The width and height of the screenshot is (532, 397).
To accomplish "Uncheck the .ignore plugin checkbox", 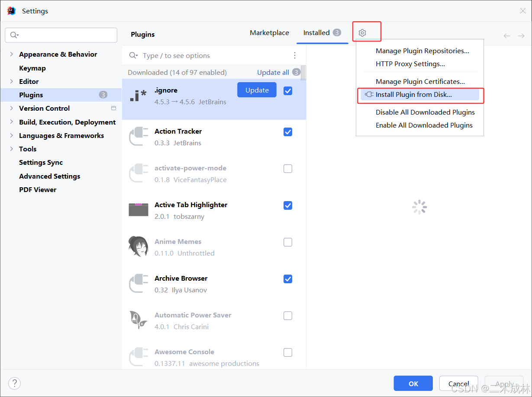I will tap(288, 91).
